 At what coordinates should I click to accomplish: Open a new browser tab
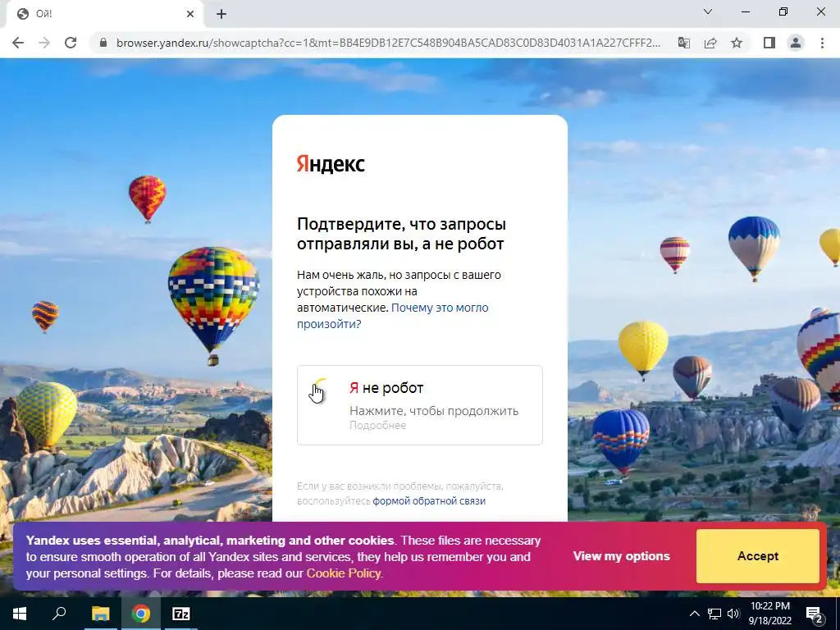point(221,15)
